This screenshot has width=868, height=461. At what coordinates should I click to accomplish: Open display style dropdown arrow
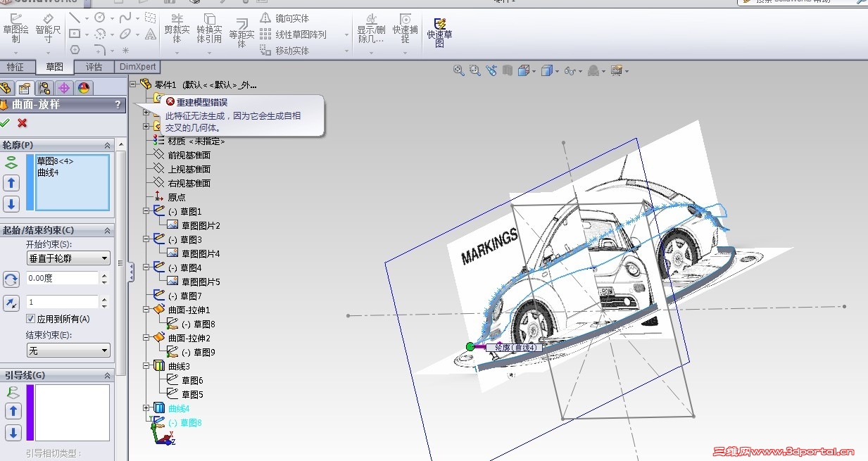(x=556, y=71)
